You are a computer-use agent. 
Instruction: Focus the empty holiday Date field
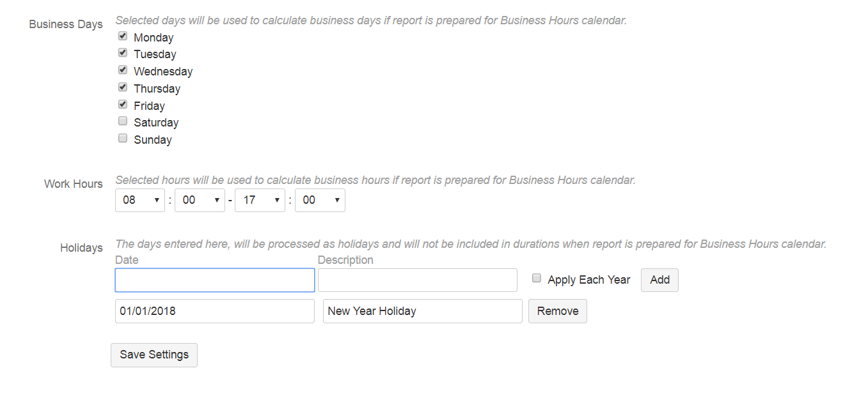215,280
